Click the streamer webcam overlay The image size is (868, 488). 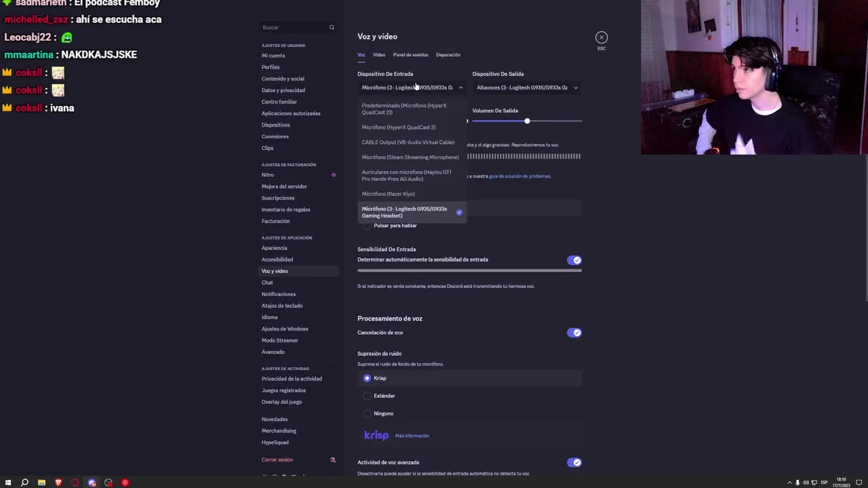click(x=754, y=77)
